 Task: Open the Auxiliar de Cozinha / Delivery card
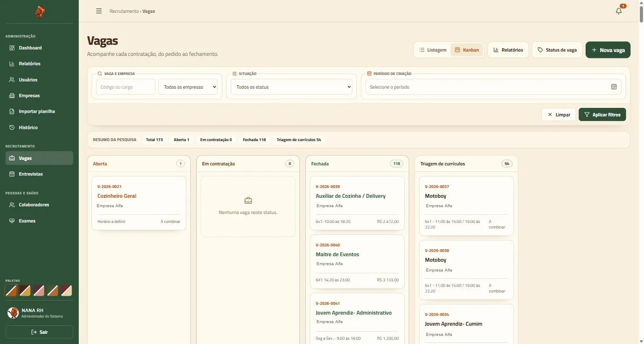click(x=357, y=203)
